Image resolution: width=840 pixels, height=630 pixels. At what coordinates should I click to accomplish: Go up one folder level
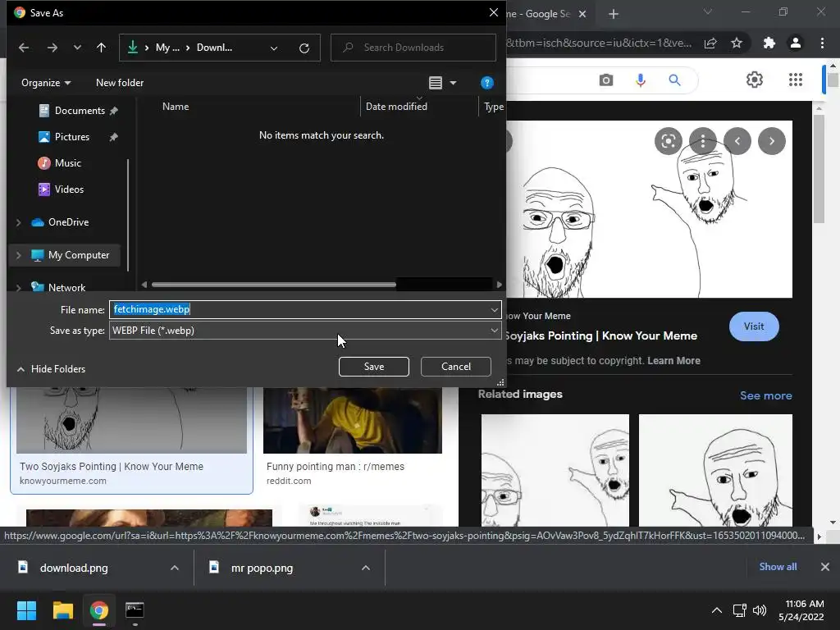click(101, 48)
